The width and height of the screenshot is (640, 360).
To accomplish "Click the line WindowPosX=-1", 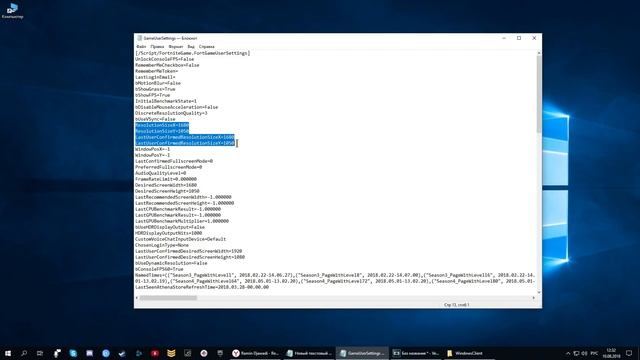I will click(153, 149).
